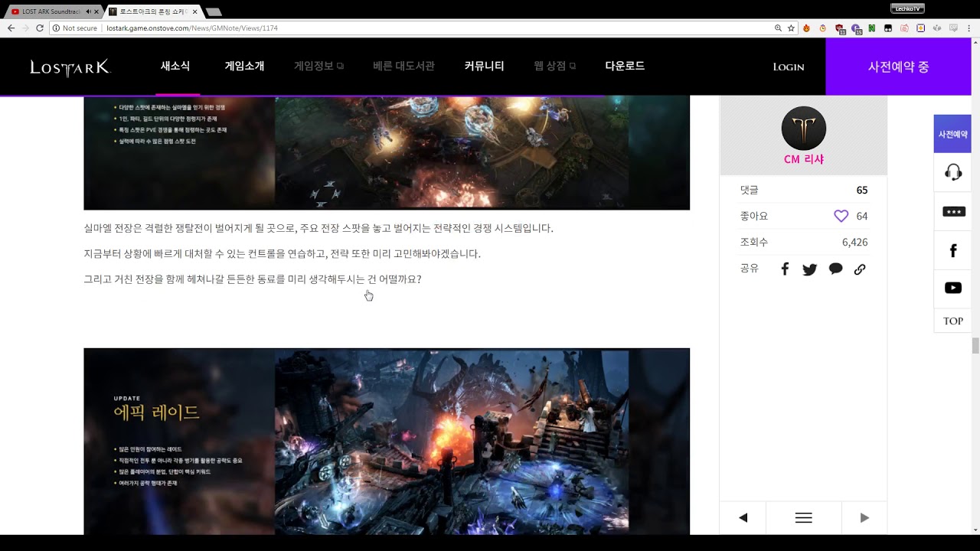980x551 pixels.
Task: Click the browser forward arrow
Action: (25, 28)
